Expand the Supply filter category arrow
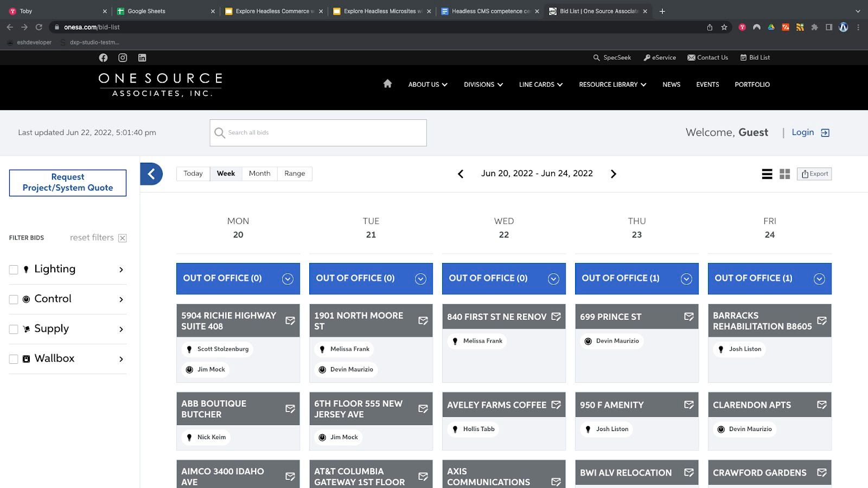Image resolution: width=868 pixels, height=488 pixels. click(x=121, y=329)
